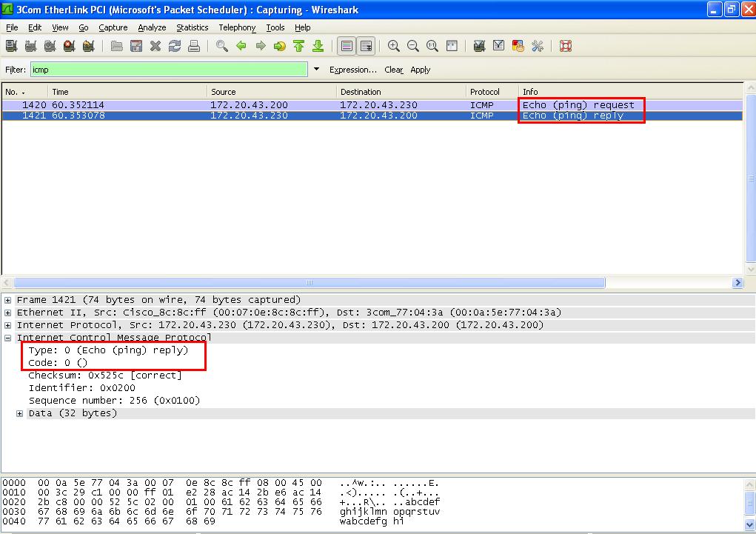Select Sequence number: 256 field

[x=114, y=401]
